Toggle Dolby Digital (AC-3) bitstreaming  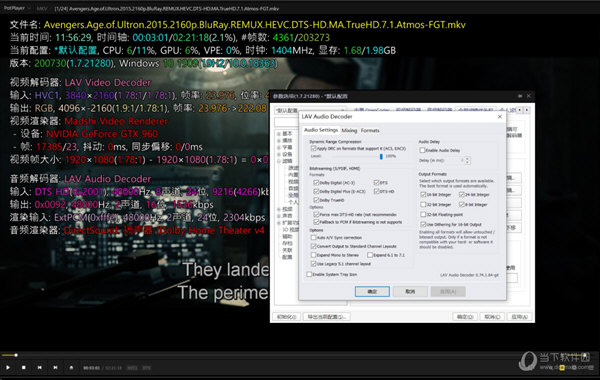[x=316, y=183]
